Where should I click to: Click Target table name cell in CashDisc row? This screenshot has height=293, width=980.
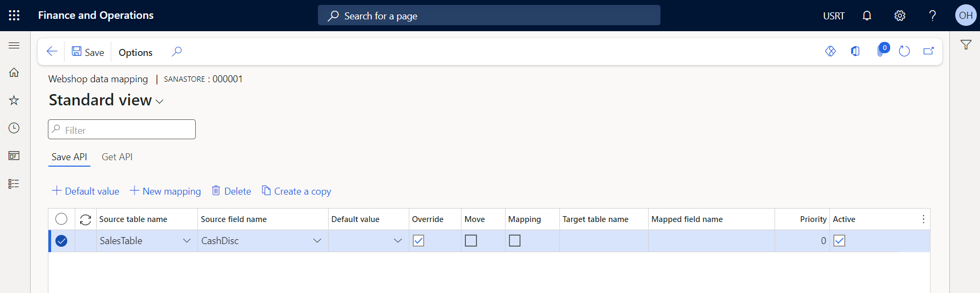point(604,241)
